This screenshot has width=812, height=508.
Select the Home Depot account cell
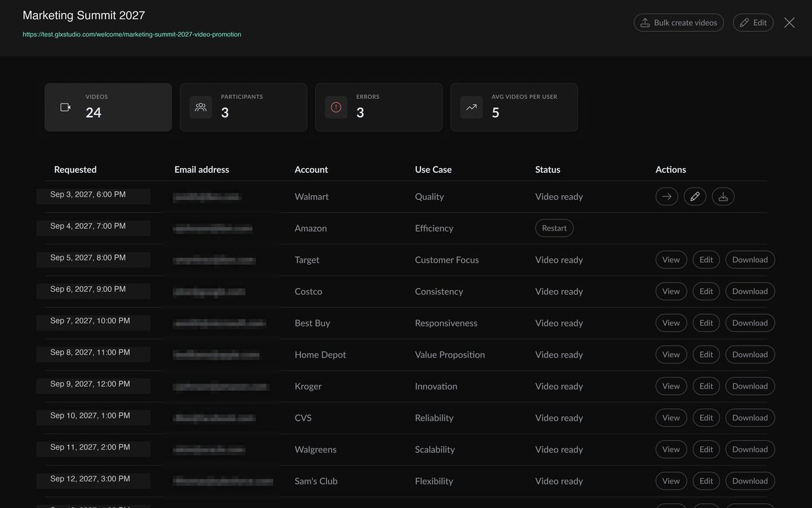click(320, 354)
